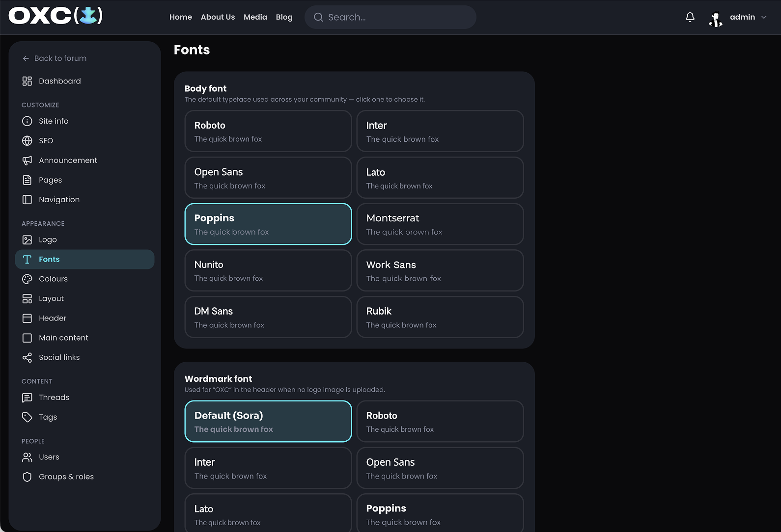Pick Nunito as body font
Viewport: 781px width, 532px height.
[x=268, y=270]
